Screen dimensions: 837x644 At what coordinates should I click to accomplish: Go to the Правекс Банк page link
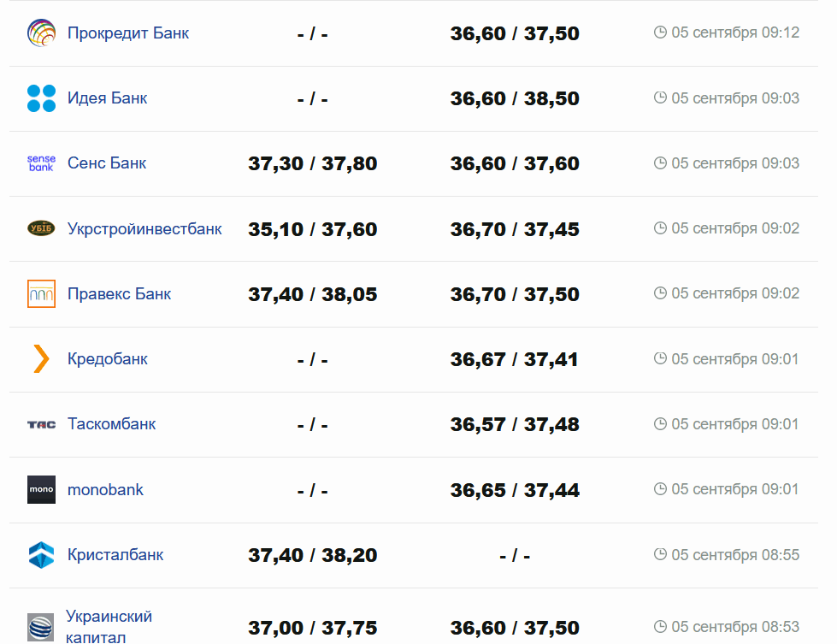point(119,293)
